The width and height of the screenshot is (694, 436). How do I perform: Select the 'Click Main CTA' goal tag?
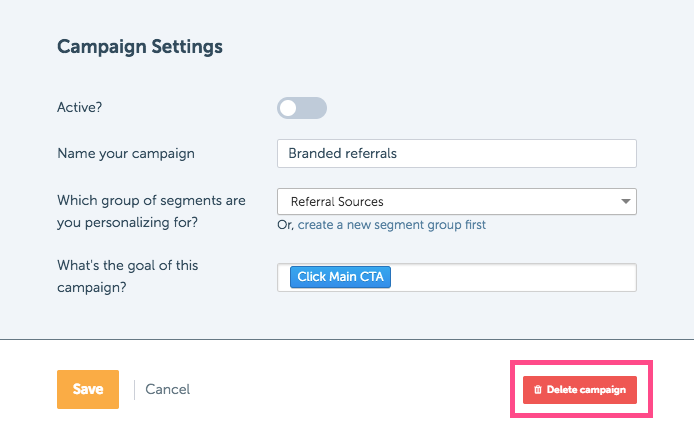tap(340, 277)
